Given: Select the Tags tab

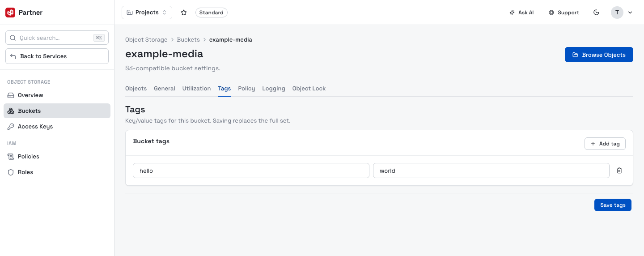Looking at the screenshot, I should pos(225,89).
